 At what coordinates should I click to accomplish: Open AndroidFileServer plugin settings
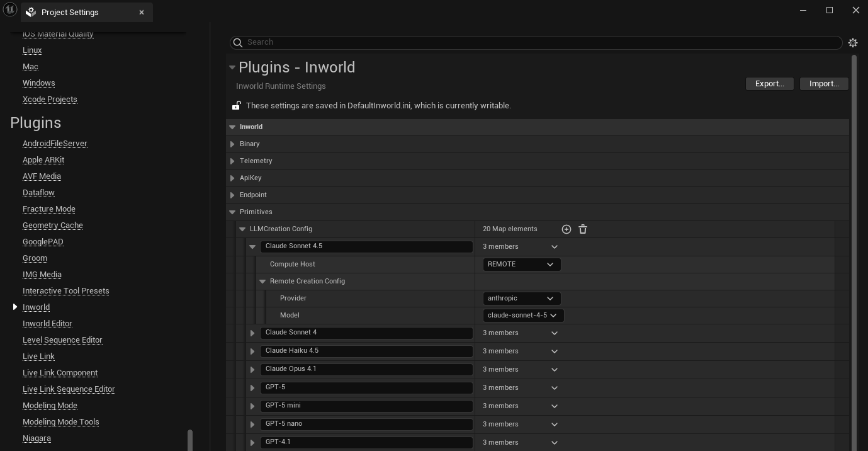point(55,143)
